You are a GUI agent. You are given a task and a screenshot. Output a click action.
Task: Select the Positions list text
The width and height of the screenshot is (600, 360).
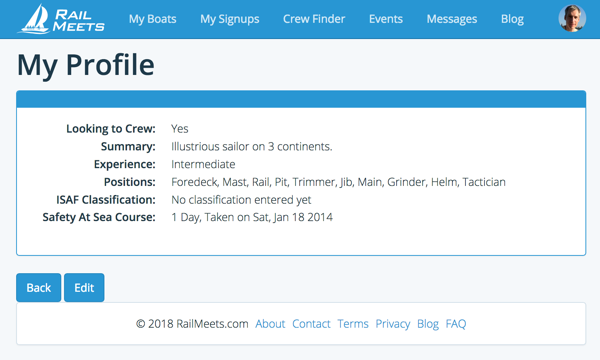[x=338, y=182]
